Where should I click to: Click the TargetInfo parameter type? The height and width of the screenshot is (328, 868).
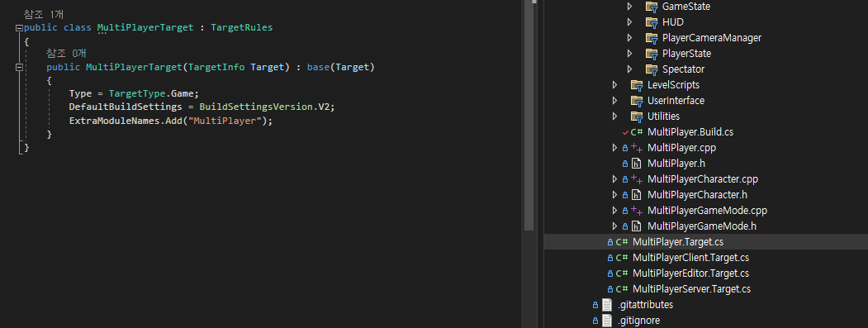[217, 68]
